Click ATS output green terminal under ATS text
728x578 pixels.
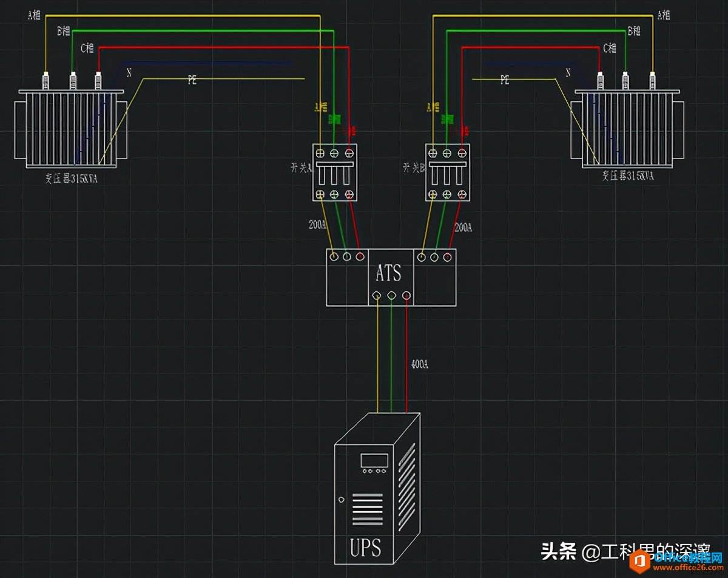tap(391, 296)
